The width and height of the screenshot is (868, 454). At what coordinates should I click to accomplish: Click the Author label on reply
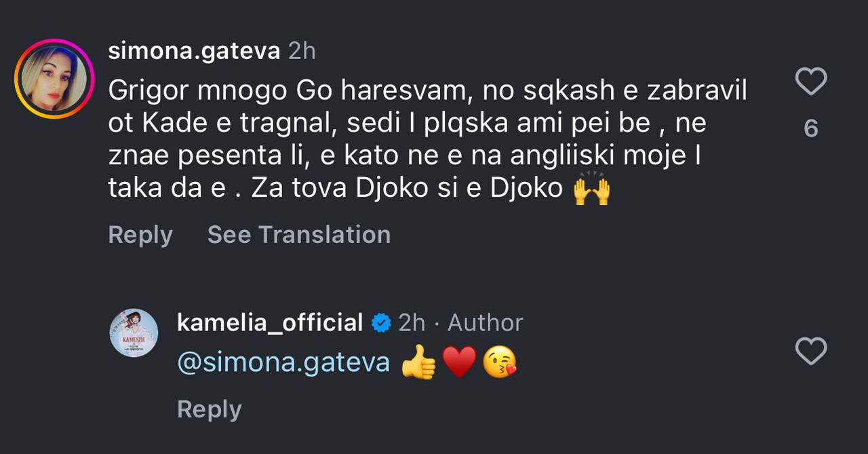tap(485, 323)
